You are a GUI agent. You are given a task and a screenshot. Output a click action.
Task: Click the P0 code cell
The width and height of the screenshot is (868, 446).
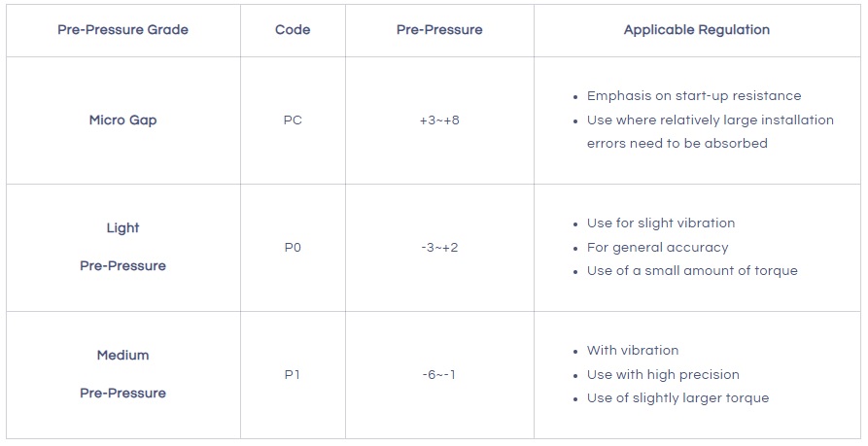click(x=293, y=247)
